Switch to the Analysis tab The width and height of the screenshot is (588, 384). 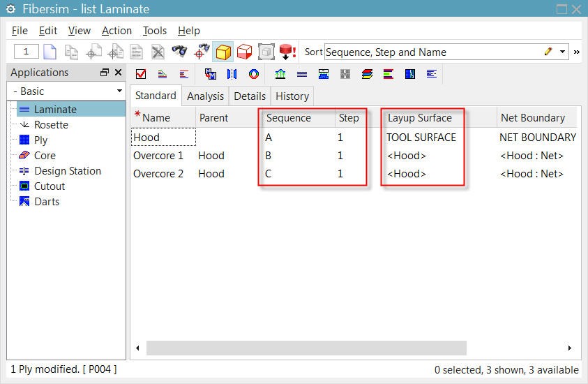(205, 96)
